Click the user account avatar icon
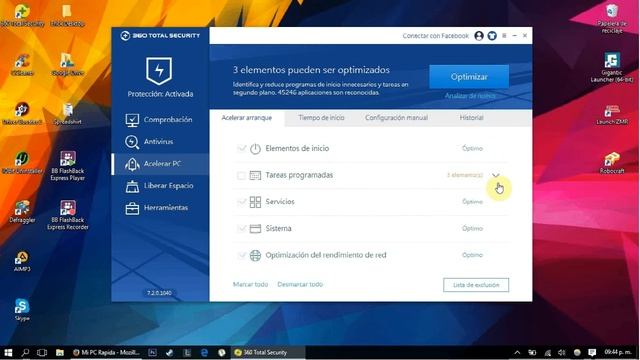 click(x=479, y=36)
